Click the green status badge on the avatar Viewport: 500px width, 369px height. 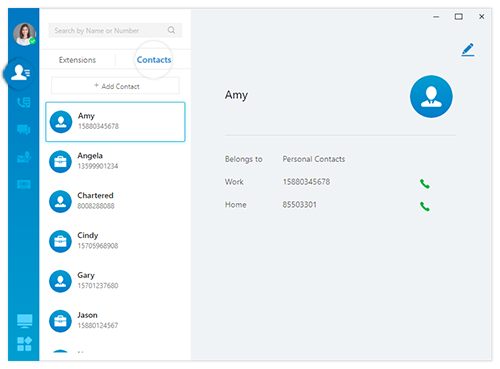point(32,41)
